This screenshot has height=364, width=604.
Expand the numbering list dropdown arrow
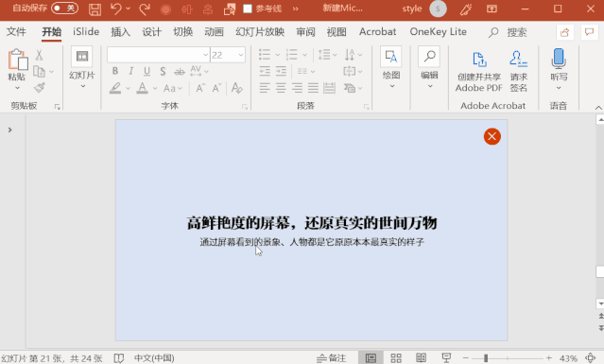pos(304,55)
